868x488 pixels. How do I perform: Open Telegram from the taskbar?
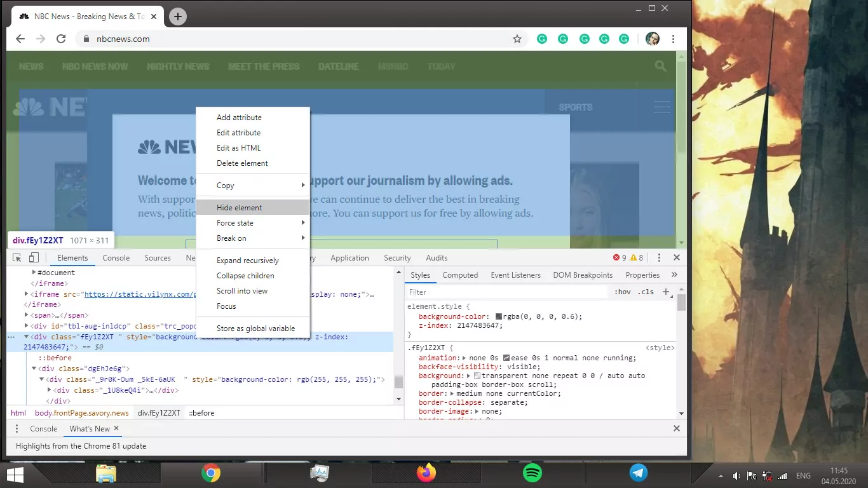click(639, 473)
